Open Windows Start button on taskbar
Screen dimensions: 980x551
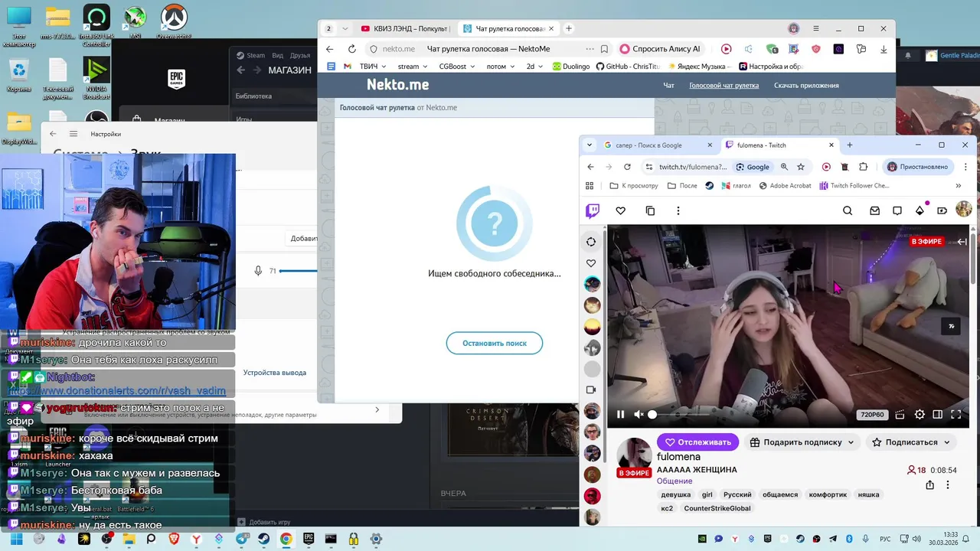(16, 539)
